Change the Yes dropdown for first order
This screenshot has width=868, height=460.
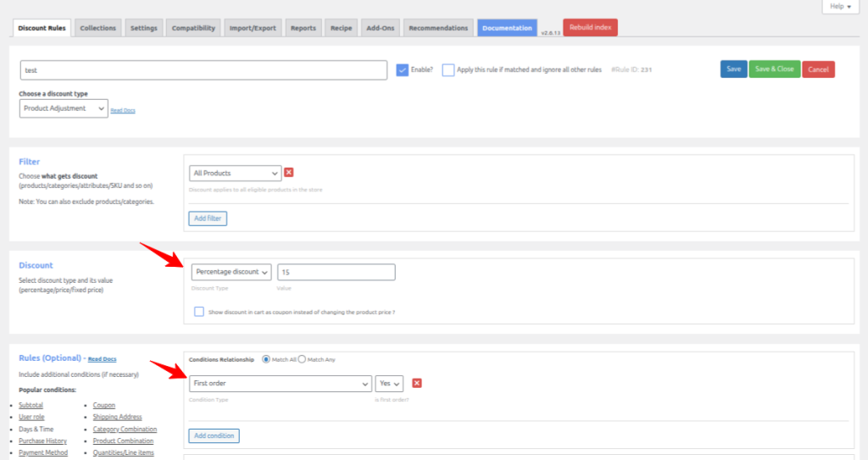(x=389, y=384)
